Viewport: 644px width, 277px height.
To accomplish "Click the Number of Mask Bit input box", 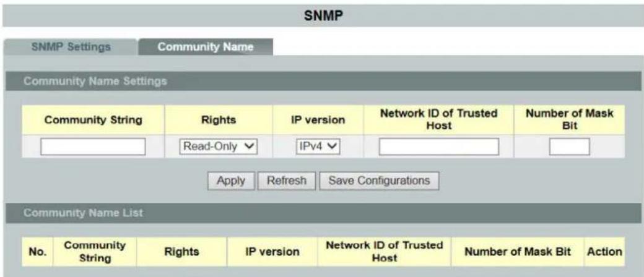I will 569,147.
